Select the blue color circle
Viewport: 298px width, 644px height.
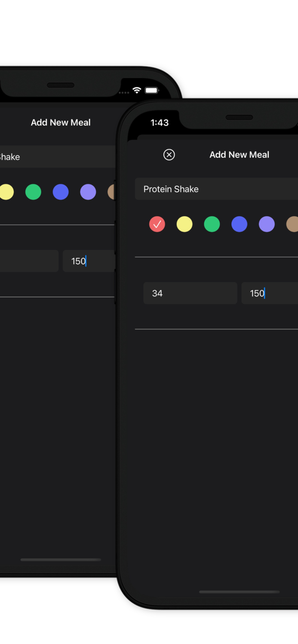(240, 224)
